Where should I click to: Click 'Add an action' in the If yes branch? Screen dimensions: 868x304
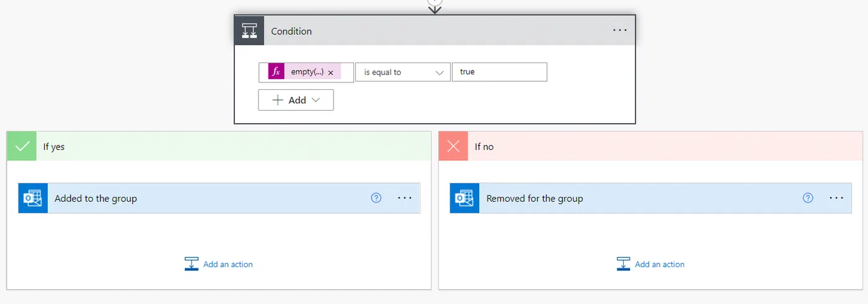click(219, 264)
